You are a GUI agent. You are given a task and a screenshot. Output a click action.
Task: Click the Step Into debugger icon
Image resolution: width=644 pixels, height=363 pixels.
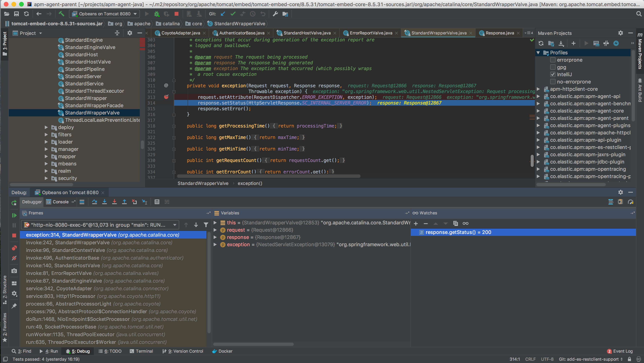tap(105, 202)
